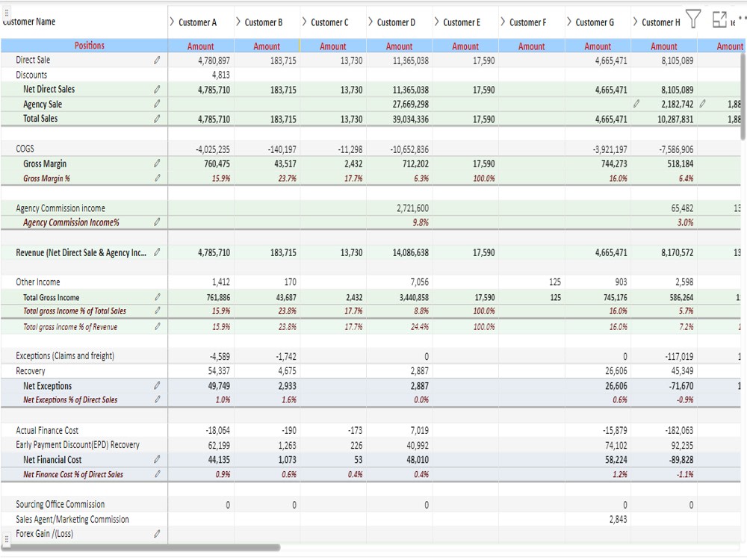Click the pencil next to Agency Commission Income%
The height and width of the screenshot is (560, 747).
157,223
